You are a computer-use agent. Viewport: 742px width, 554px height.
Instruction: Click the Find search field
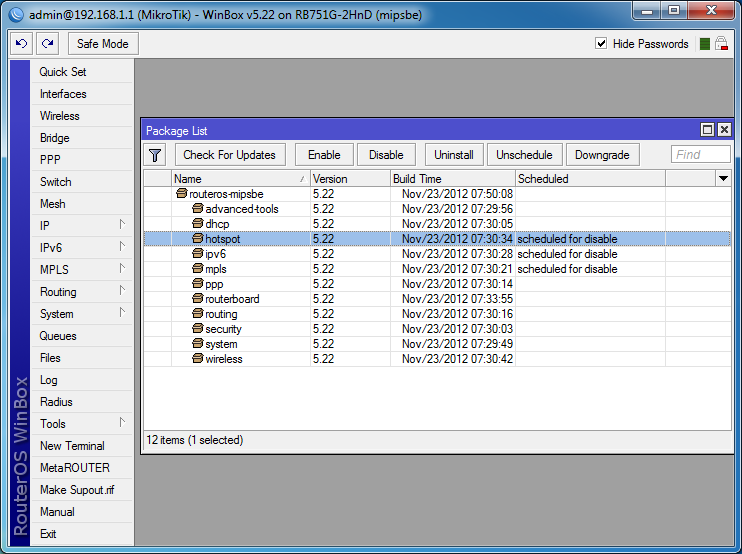[x=700, y=155]
